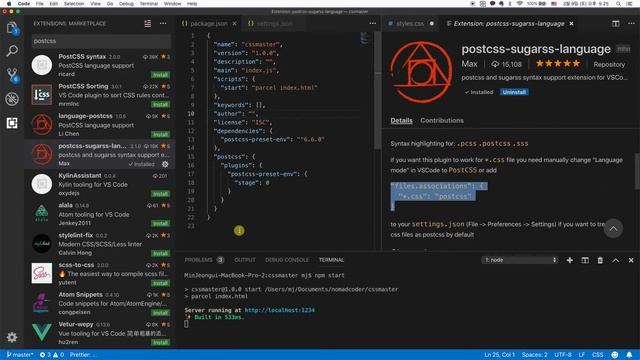The image size is (640, 360).
Task: Open notifications bell in status bar
Action: (629, 355)
